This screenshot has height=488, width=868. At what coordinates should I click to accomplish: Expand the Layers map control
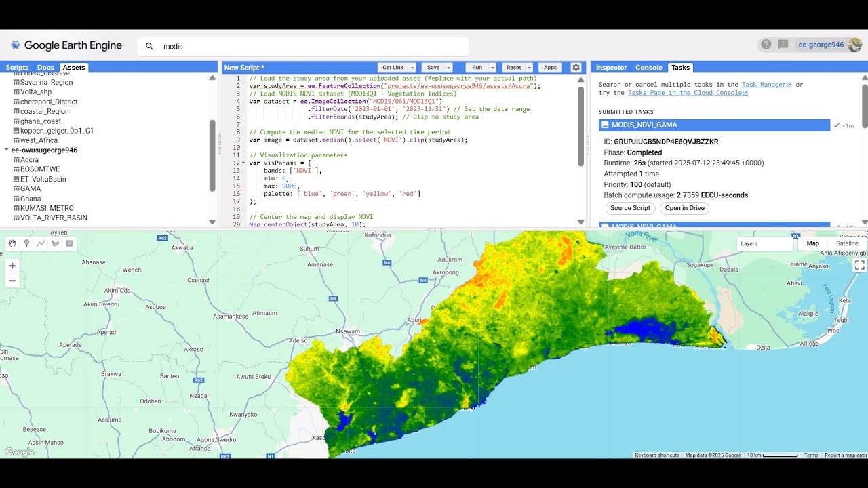click(764, 243)
